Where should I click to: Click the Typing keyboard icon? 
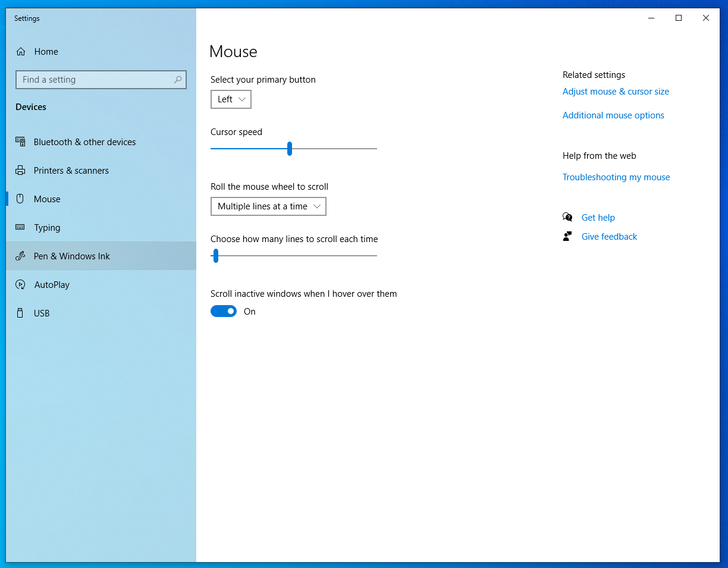[21, 228]
